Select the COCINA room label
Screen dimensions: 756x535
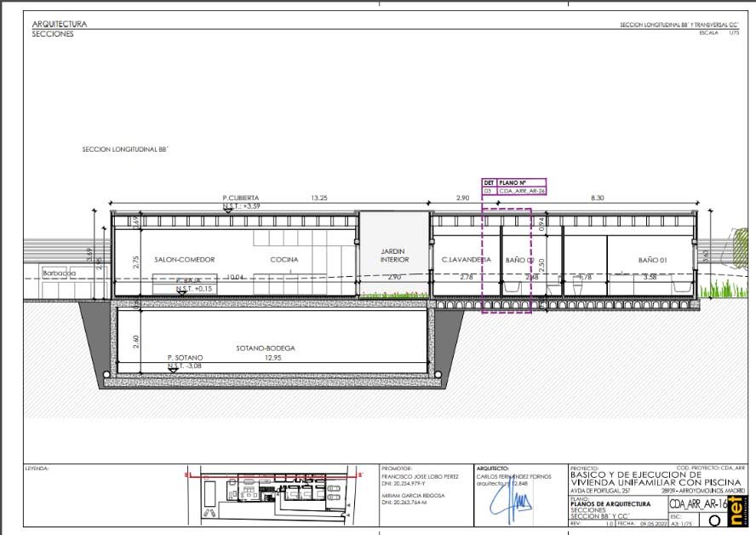tap(283, 259)
